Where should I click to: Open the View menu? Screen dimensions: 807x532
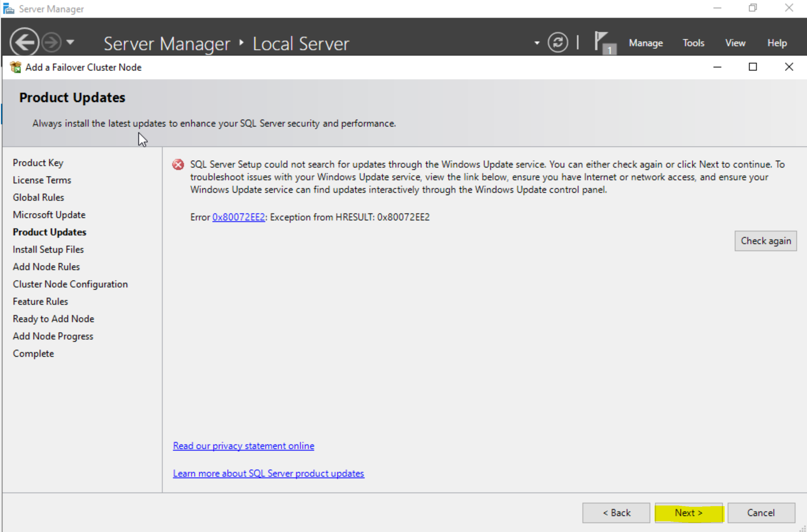point(735,43)
